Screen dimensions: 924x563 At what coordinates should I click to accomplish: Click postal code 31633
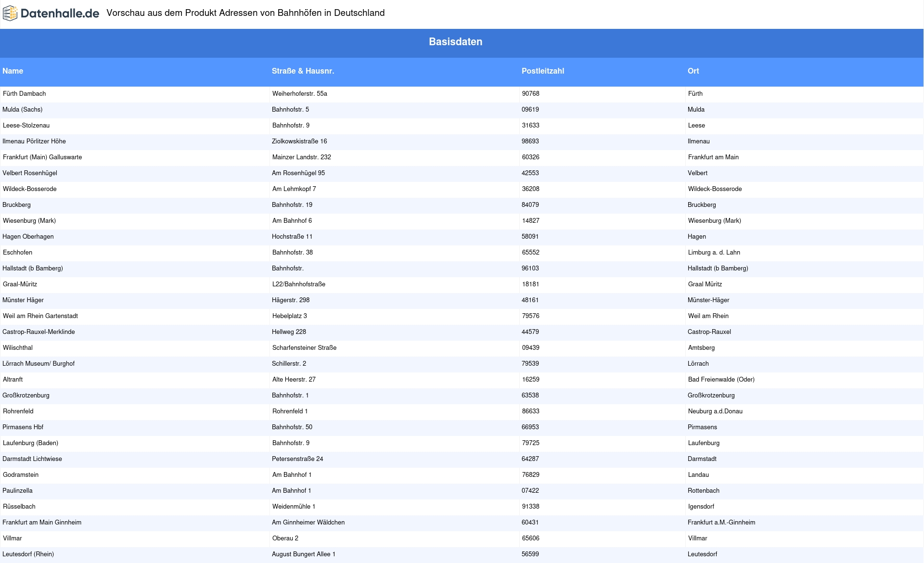click(531, 126)
